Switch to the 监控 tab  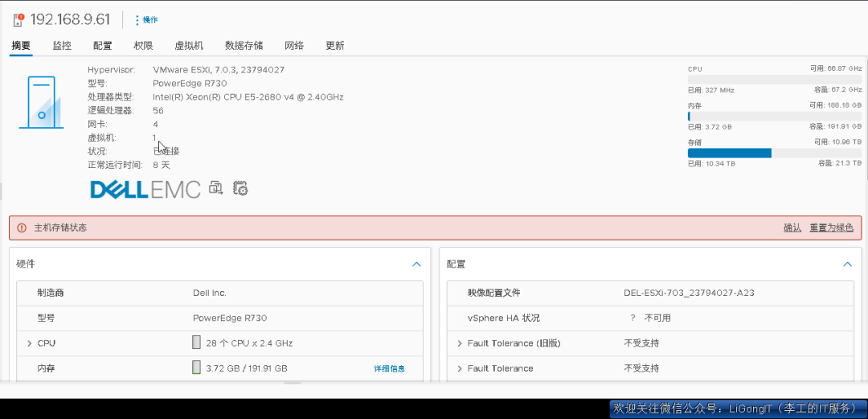pos(62,46)
